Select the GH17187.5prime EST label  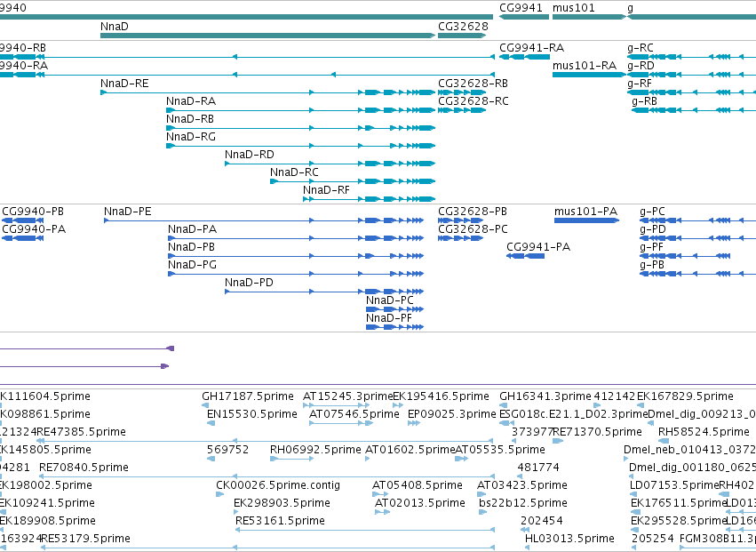point(248,396)
